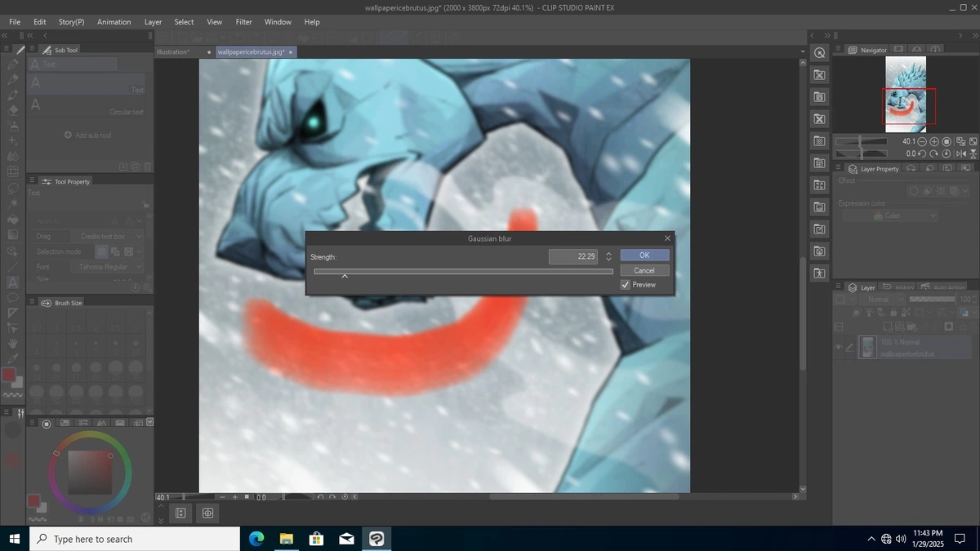Toggle Flip horizontal in Navigator

[960, 153]
